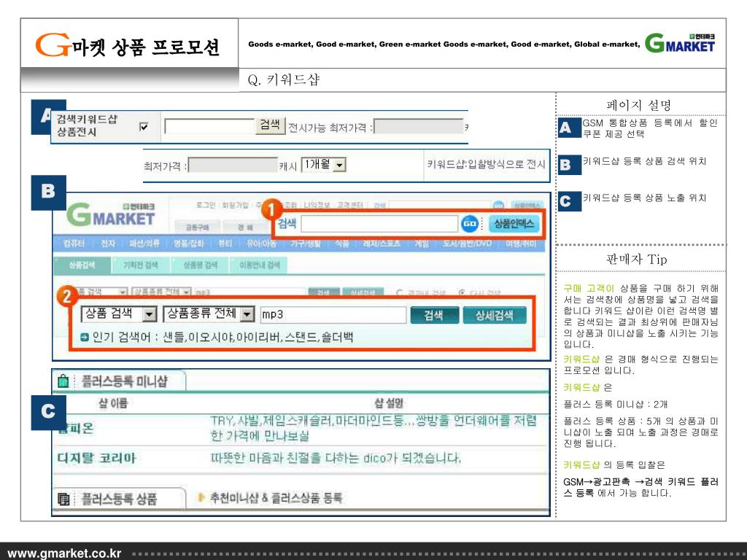Click the 상세검색 button
The width and height of the screenshot is (747, 560).
(x=495, y=315)
